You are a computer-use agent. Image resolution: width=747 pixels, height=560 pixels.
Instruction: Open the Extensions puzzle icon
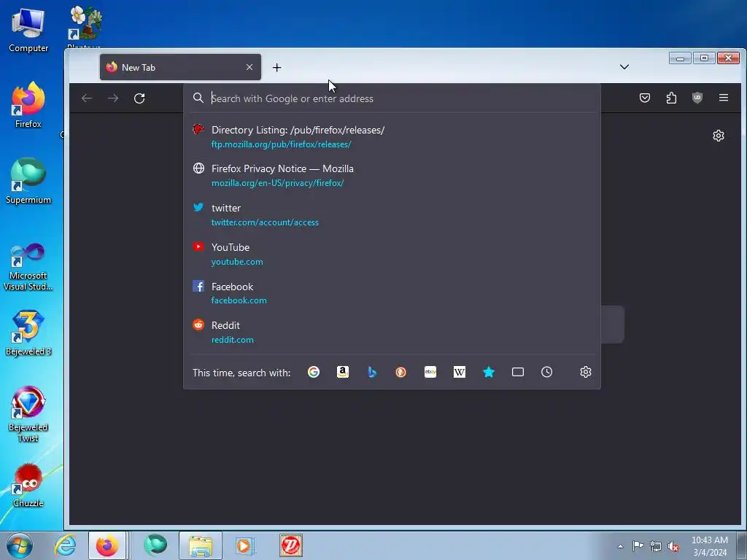[x=671, y=98]
